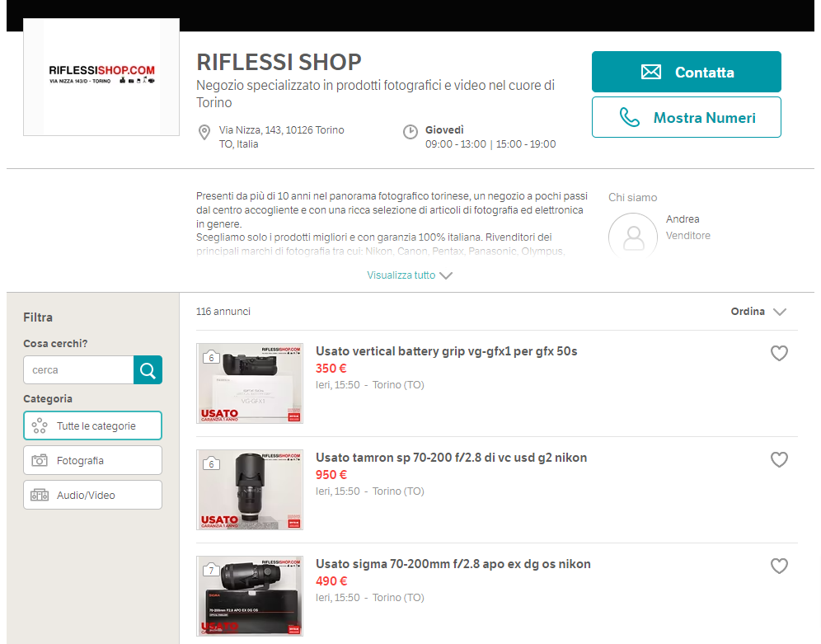Focus the cerca search field

[x=78, y=369]
